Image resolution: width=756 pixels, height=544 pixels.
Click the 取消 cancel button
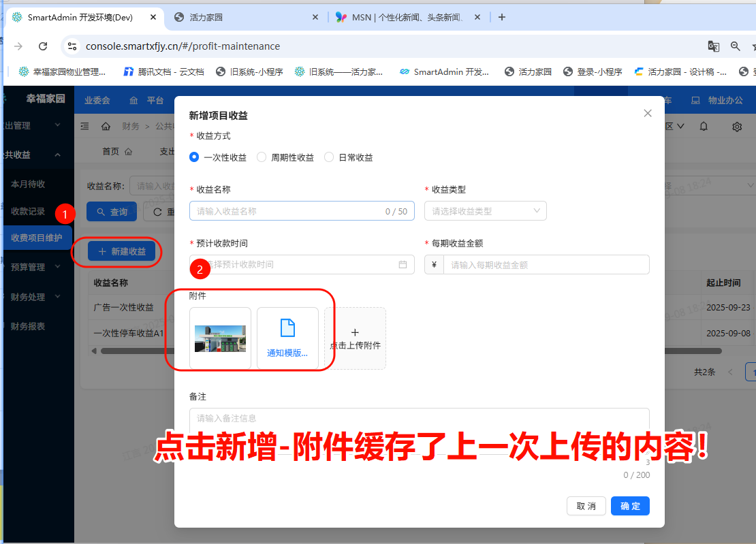pos(586,506)
